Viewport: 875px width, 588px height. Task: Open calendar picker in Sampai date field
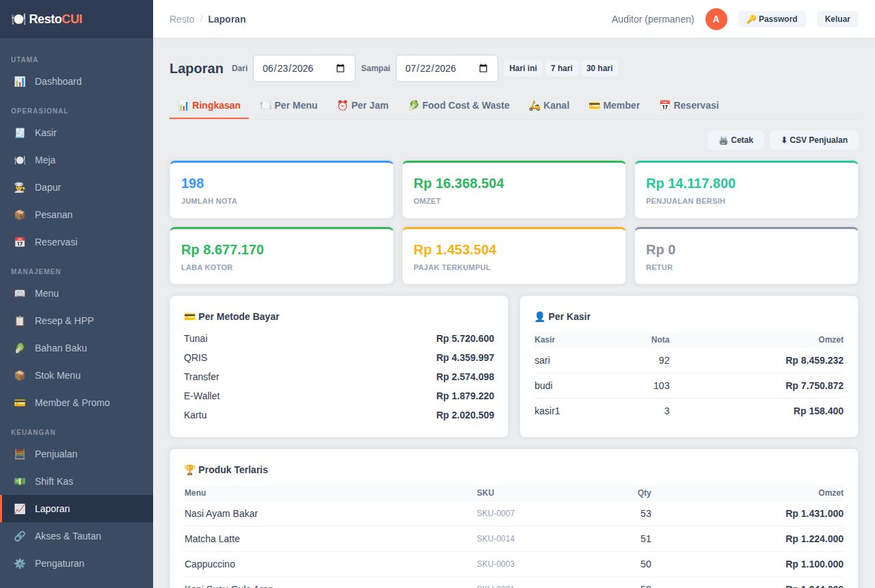(x=483, y=68)
